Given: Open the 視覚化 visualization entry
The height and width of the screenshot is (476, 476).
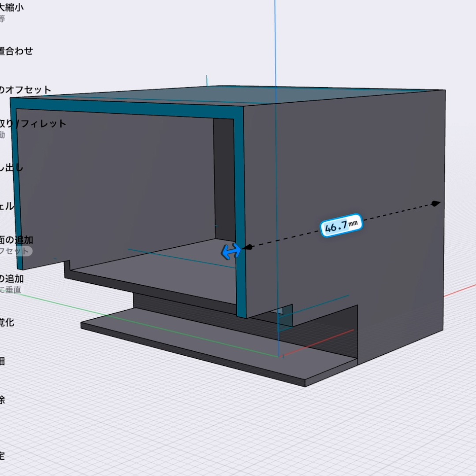Looking at the screenshot, I should point(7,323).
